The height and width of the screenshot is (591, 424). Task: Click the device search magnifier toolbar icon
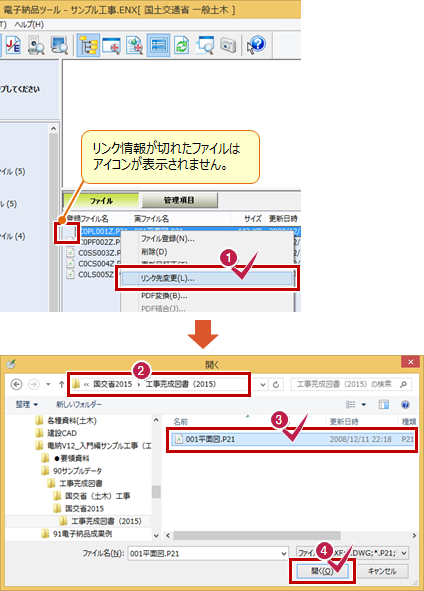[36, 46]
